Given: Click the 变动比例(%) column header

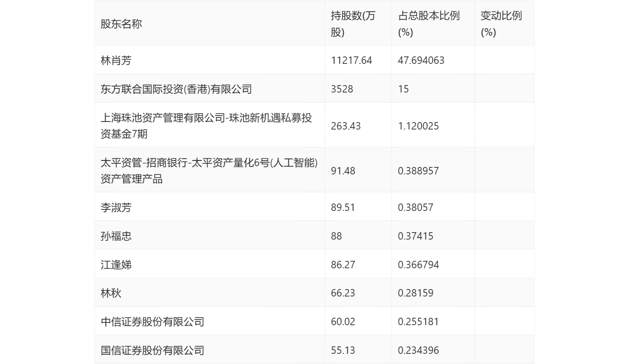Looking at the screenshot, I should 501,24.
